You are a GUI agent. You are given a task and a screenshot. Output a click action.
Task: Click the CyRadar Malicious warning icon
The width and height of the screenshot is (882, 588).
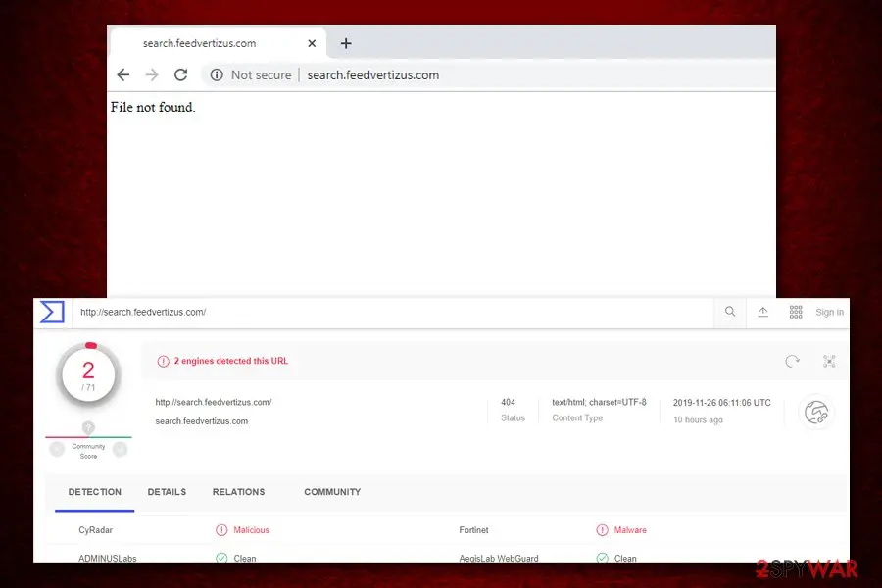221,530
